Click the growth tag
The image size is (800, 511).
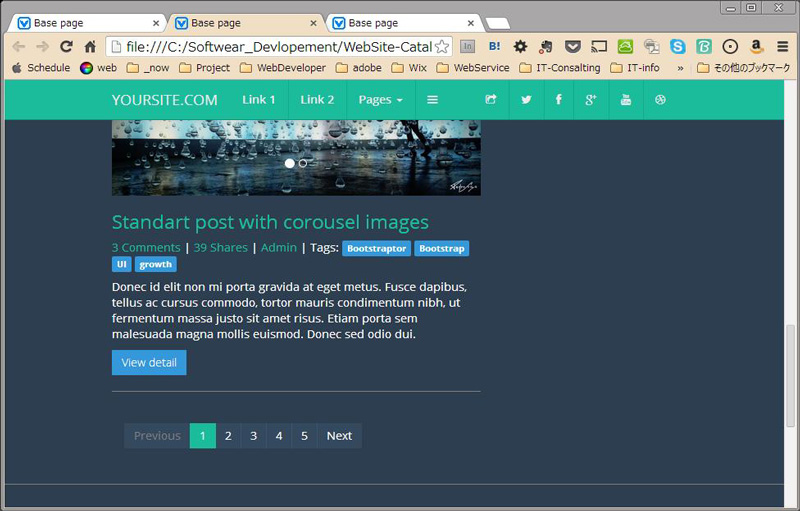point(156,264)
